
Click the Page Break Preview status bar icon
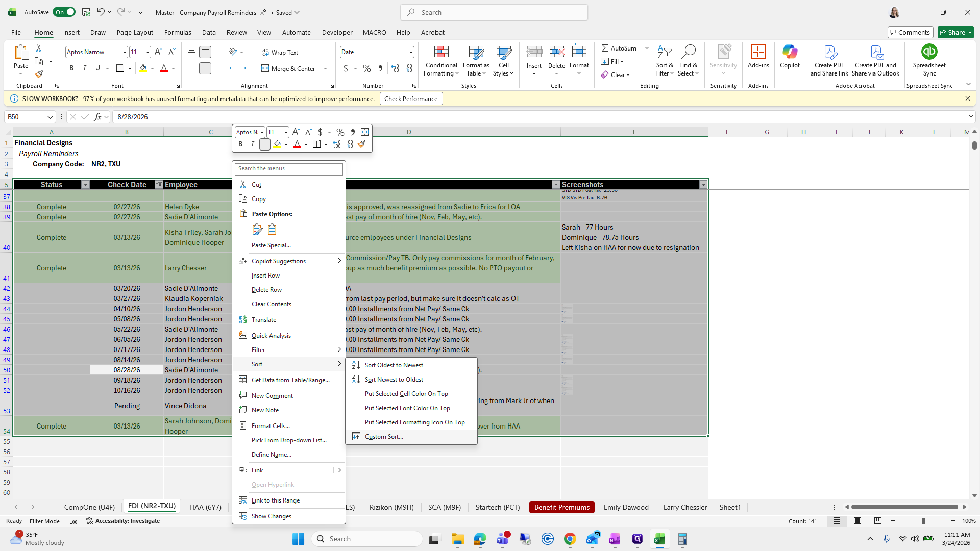877,521
